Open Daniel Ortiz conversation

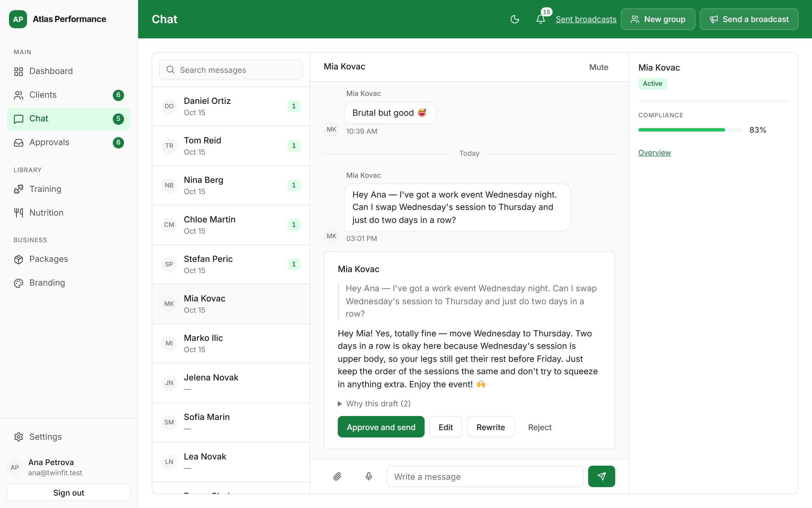tap(231, 106)
